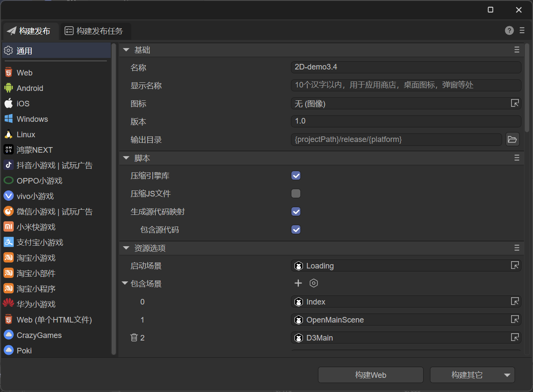This screenshot has width=533, height=392.
Task: Click scene index label 0
Action: coord(142,302)
